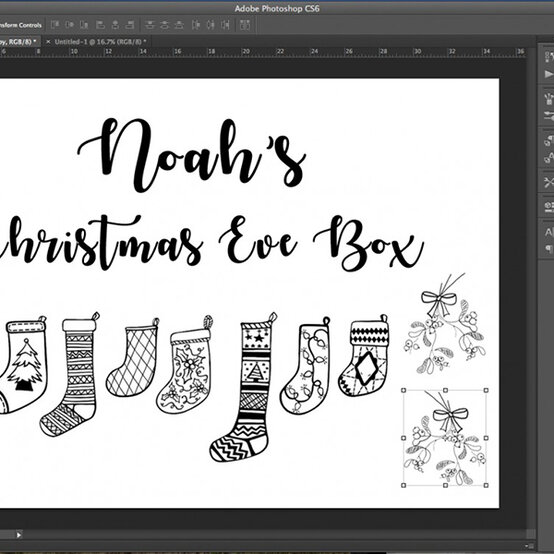Screen dimensions: 554x554
Task: Click the Distribute Horizontal Centers icon
Action: pos(210,25)
